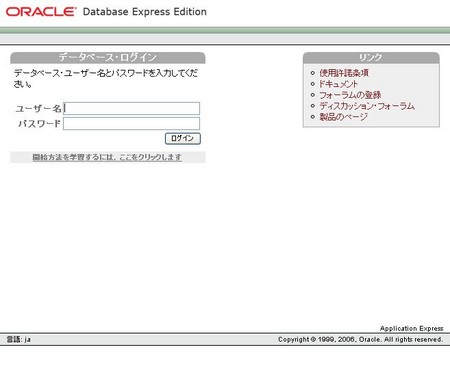Open the 使用許諾条項 link
This screenshot has height=369, width=450.
tap(344, 73)
